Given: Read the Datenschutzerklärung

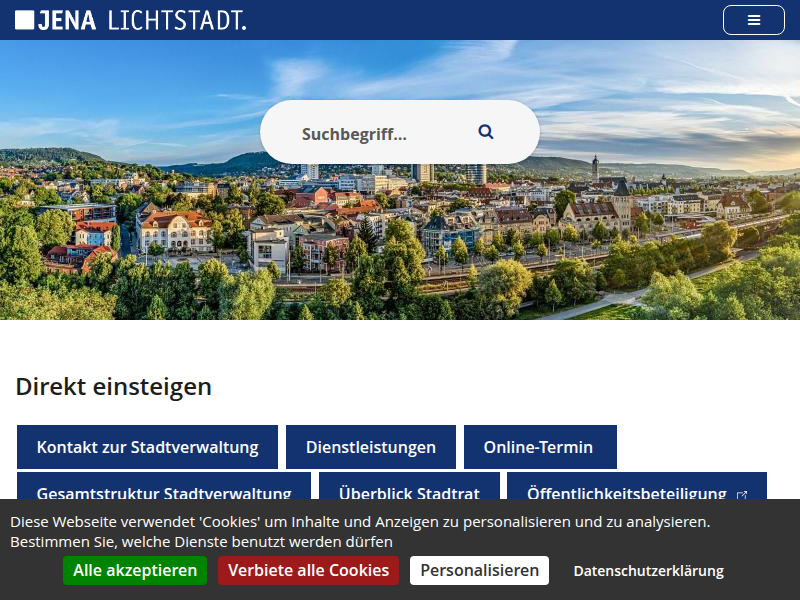Looking at the screenshot, I should coord(648,571).
